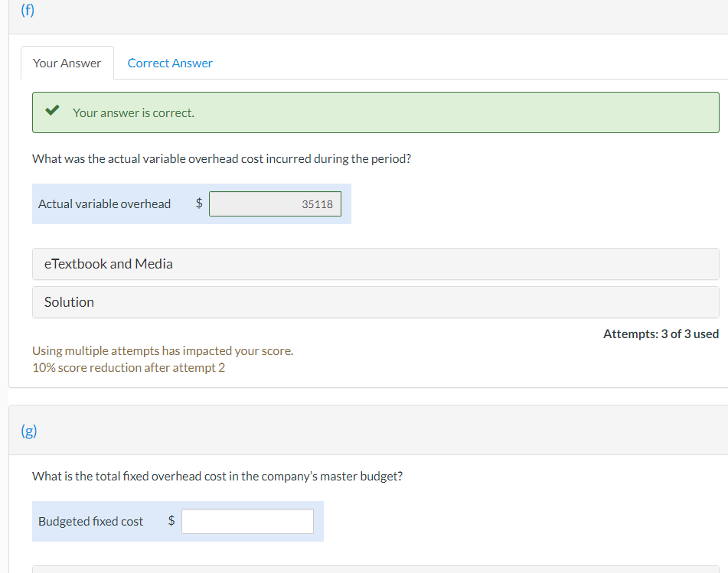Select the Your Answer tab
The image size is (728, 573).
[67, 63]
